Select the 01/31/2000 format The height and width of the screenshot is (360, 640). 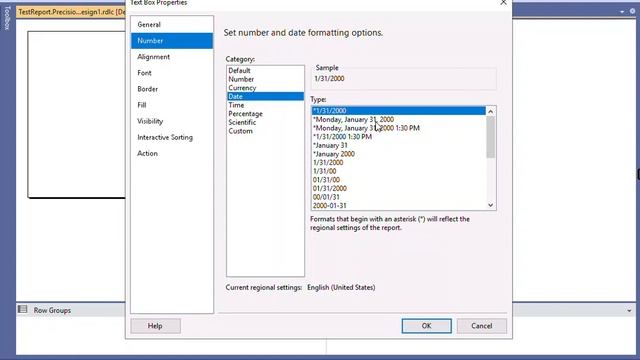tap(398, 188)
